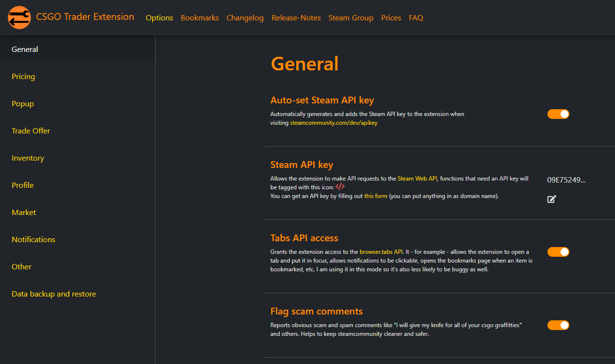
Task: Follow the steamcommunity.com/dev/apikey link
Action: [x=334, y=123]
